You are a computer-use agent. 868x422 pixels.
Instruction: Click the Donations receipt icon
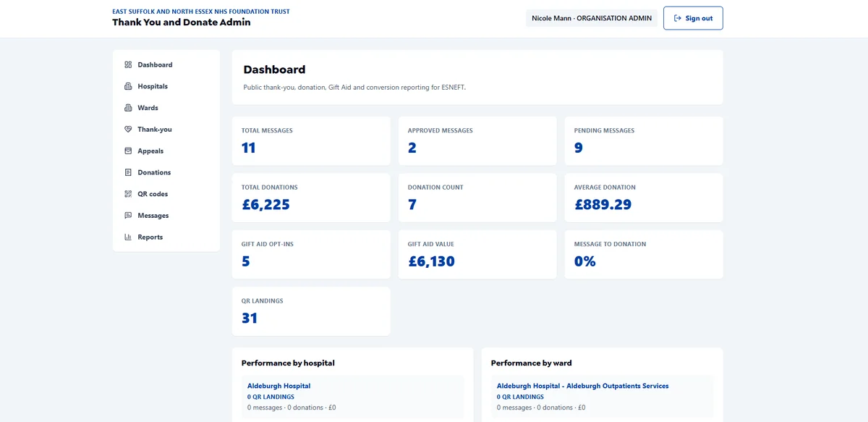(x=128, y=172)
